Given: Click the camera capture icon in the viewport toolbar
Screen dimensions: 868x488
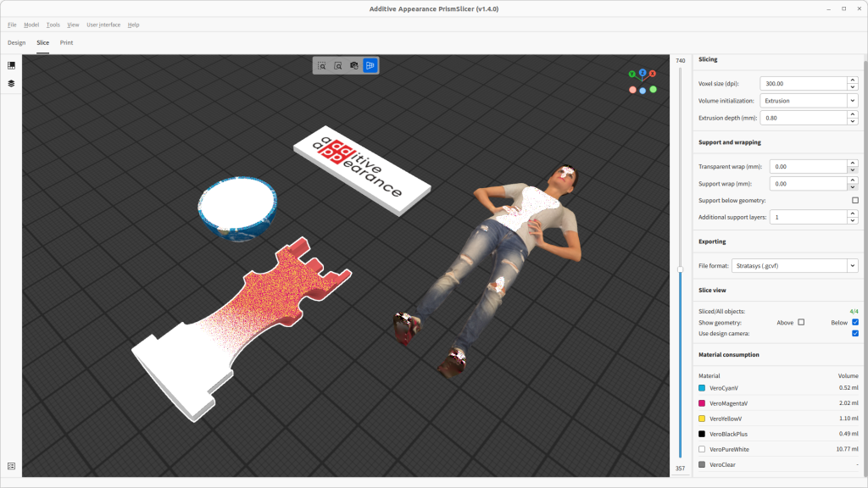Looking at the screenshot, I should pos(353,64).
